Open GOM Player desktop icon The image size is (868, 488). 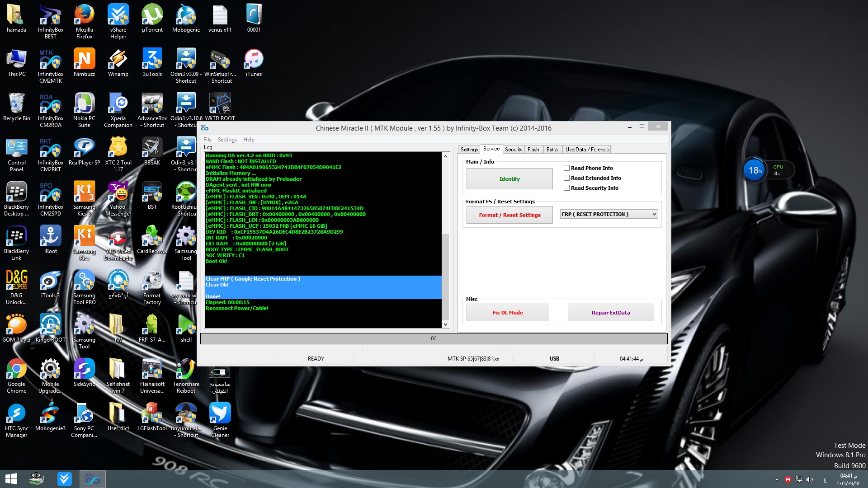tap(17, 328)
